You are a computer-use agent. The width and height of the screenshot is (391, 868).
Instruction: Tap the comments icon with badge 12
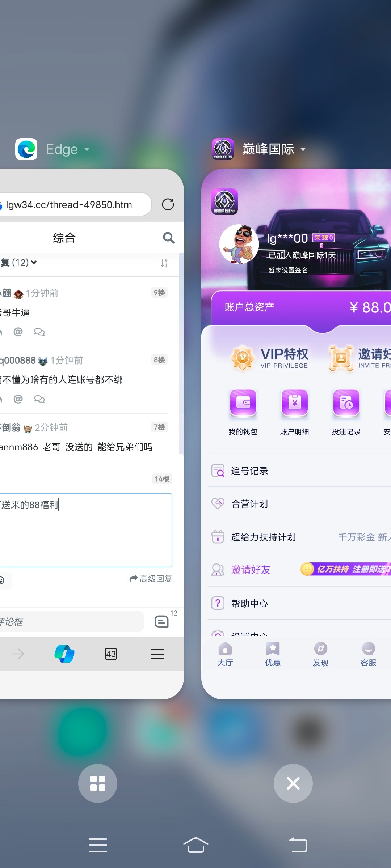pyautogui.click(x=162, y=621)
